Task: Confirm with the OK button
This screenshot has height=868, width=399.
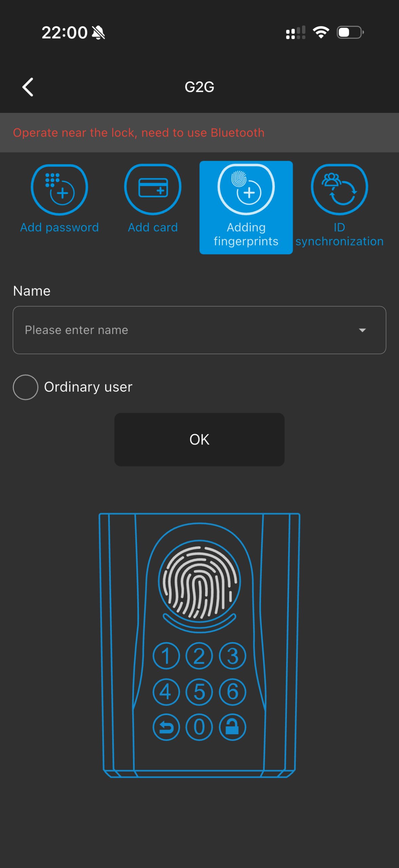Action: 199,439
